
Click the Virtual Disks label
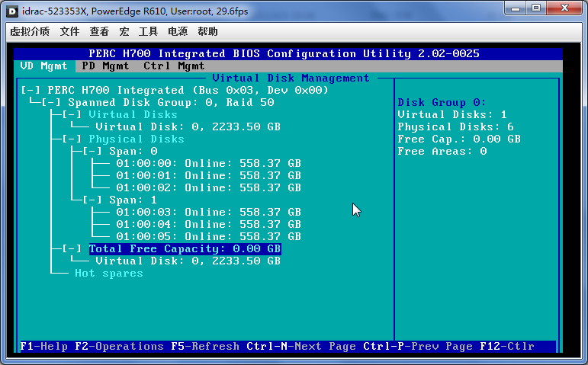(133, 114)
